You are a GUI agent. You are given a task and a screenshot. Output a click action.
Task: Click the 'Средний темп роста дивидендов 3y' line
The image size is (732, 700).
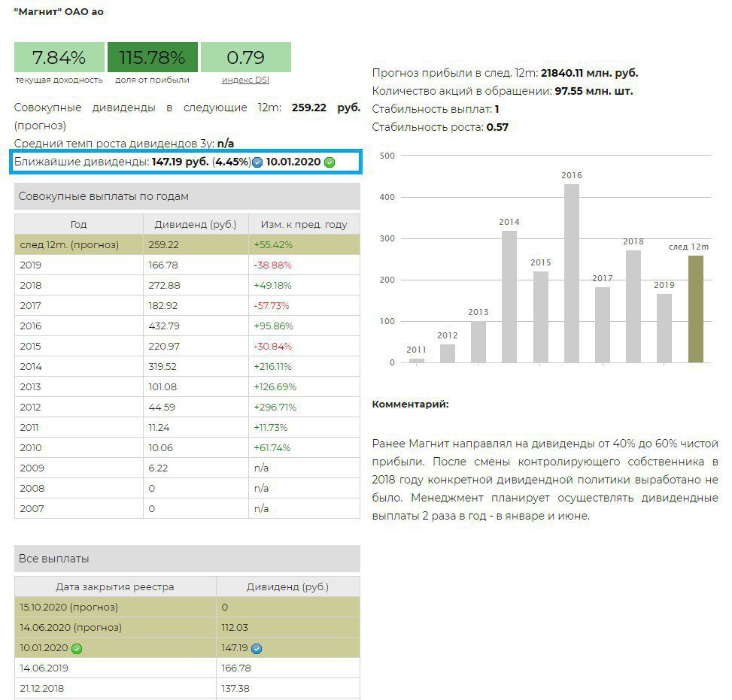(124, 144)
